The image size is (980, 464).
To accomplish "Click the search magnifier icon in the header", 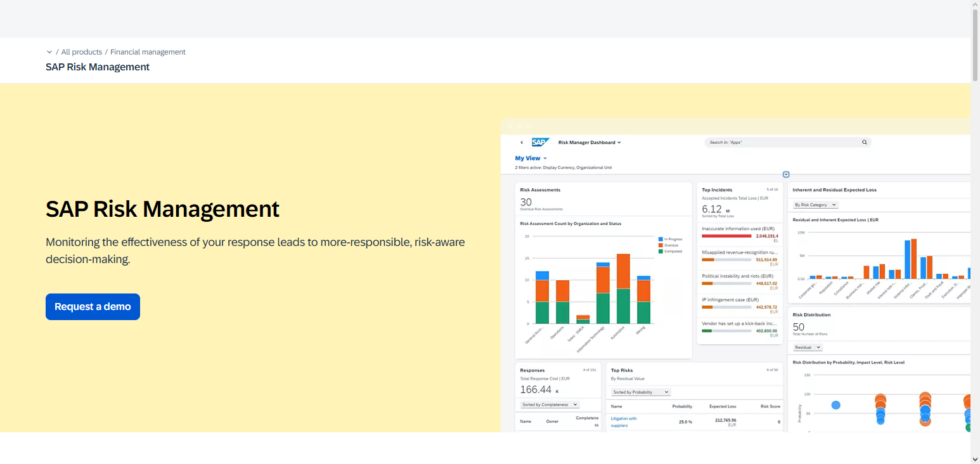I will point(864,142).
